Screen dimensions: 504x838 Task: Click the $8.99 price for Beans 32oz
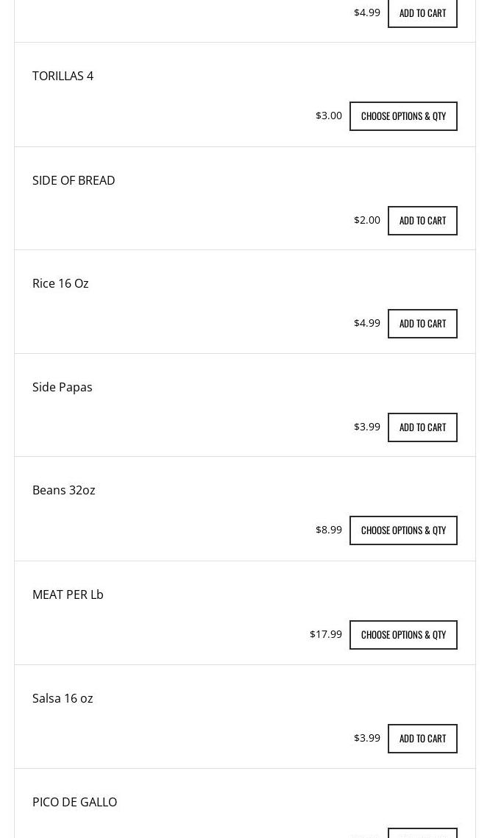[x=329, y=530]
